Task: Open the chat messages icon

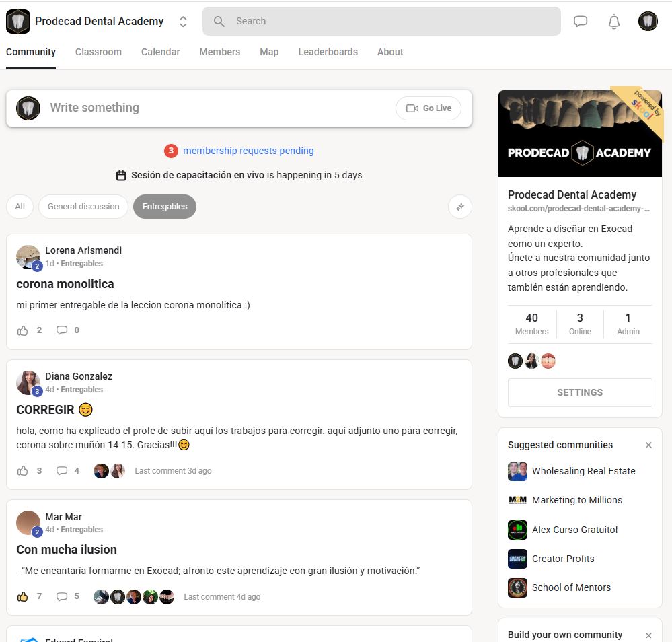Action: click(x=580, y=22)
